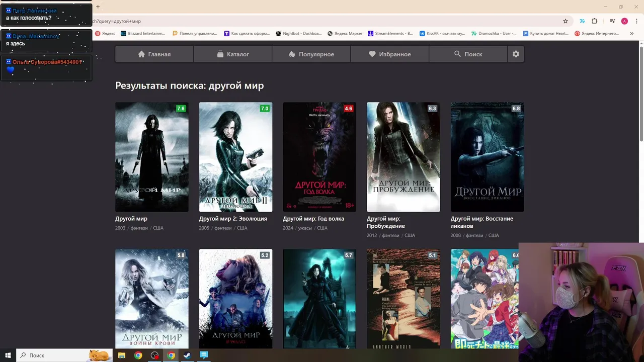Click the ужасы genre label
This screenshot has width=644, height=362.
tap(305, 228)
